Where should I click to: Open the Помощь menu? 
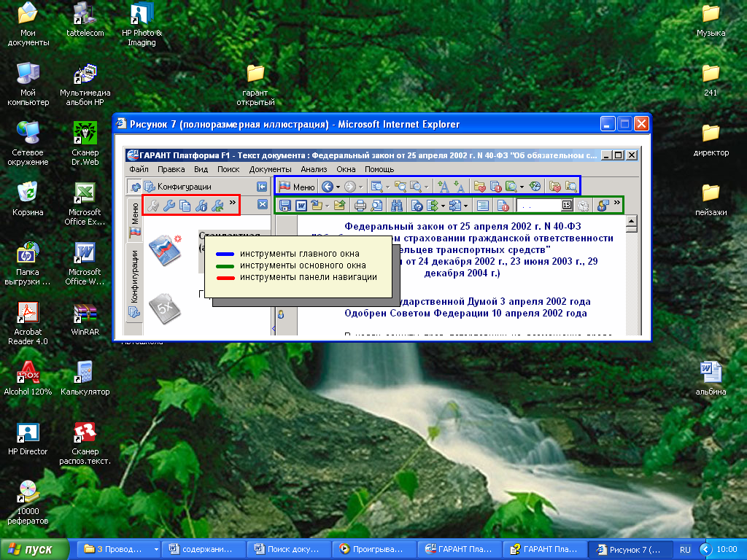(x=379, y=169)
